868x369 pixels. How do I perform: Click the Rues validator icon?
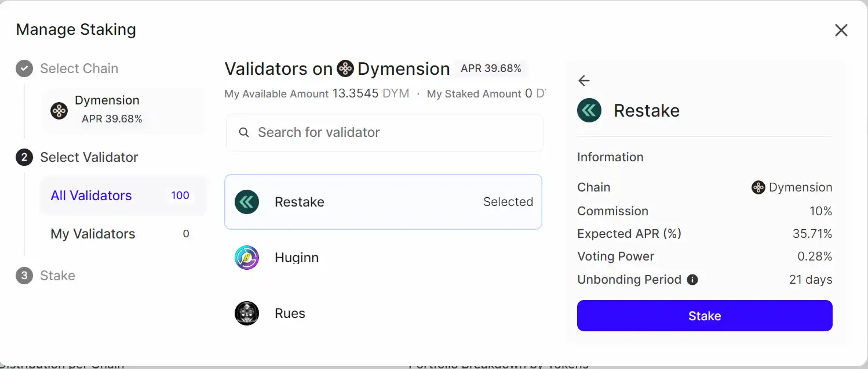pos(247,313)
